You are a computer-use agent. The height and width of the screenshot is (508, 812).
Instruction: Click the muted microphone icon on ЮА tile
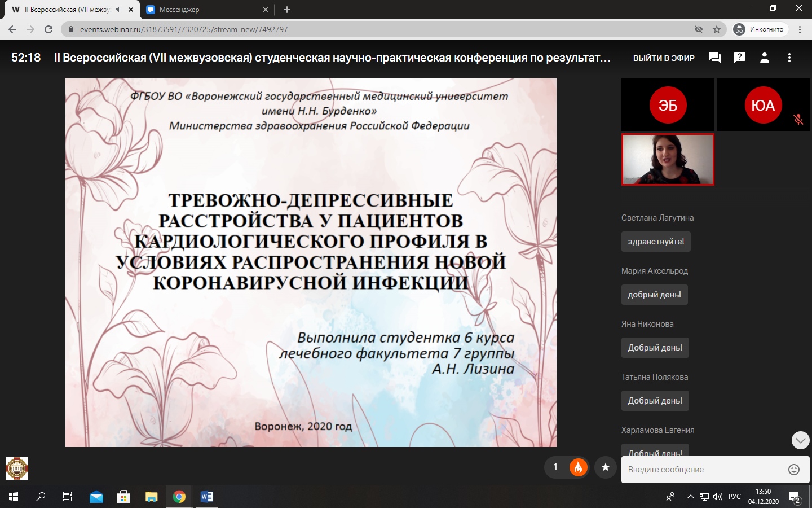(798, 119)
